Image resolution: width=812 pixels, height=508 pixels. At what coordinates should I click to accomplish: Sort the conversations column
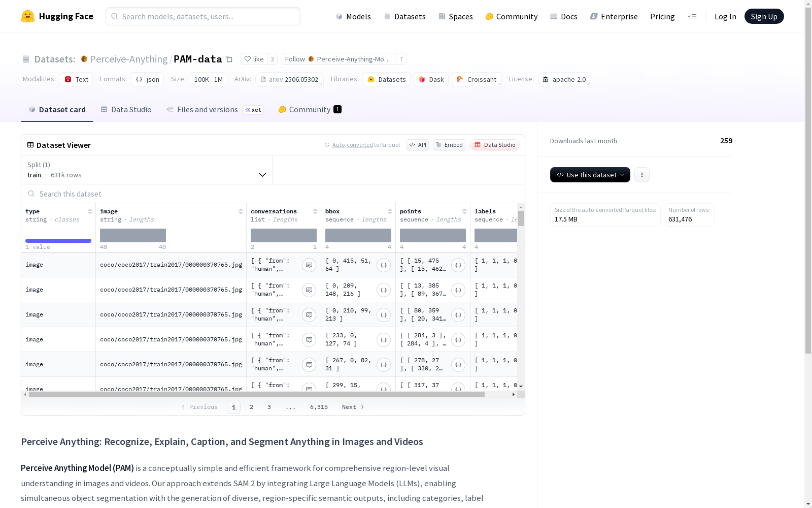pos(315,211)
